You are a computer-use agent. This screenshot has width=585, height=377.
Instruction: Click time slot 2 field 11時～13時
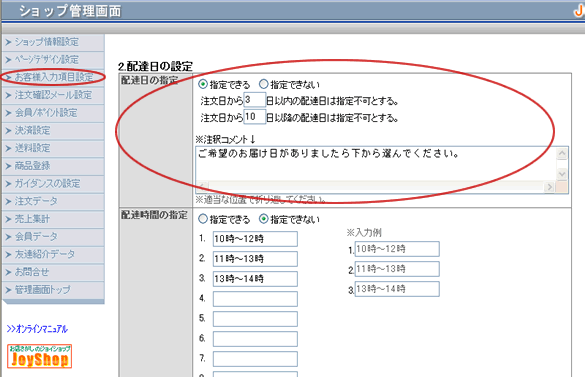(x=255, y=259)
